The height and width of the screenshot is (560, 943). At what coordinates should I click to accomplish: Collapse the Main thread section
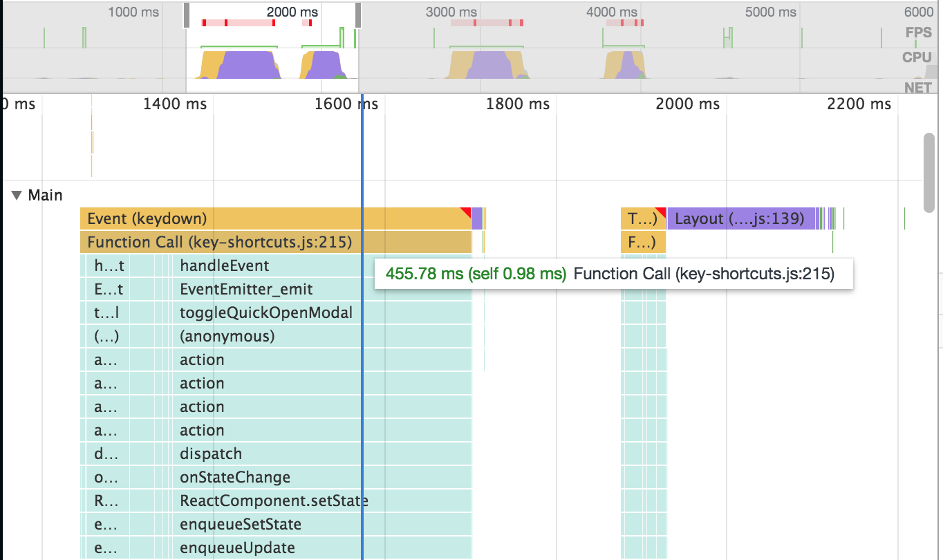pos(17,196)
